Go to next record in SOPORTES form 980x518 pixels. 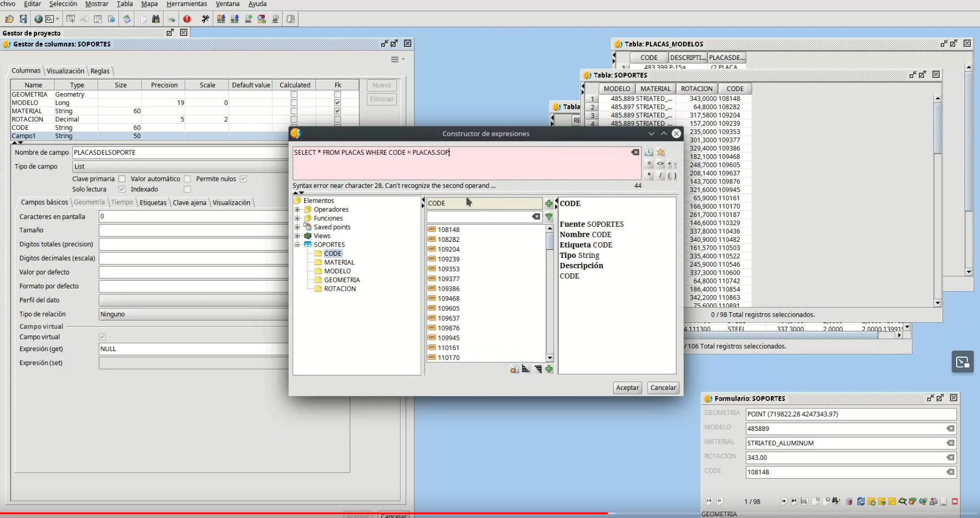point(784,501)
